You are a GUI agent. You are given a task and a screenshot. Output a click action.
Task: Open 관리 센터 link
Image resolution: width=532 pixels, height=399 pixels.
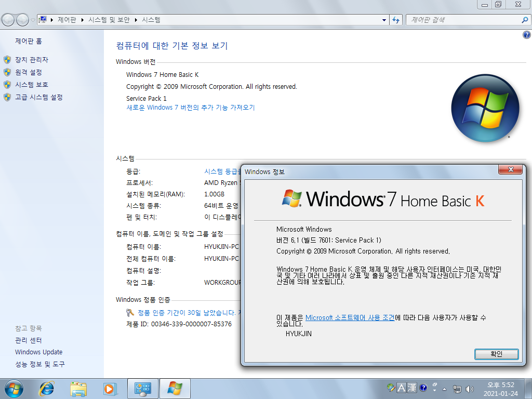[x=29, y=340]
